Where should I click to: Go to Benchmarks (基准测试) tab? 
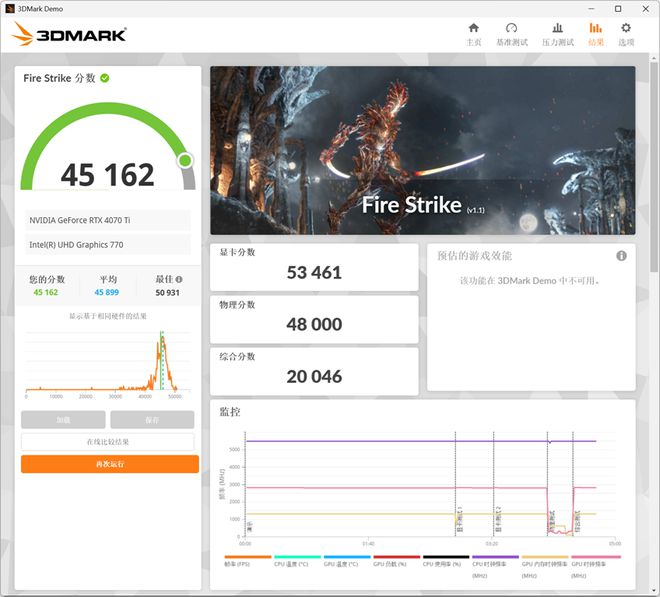[511, 33]
